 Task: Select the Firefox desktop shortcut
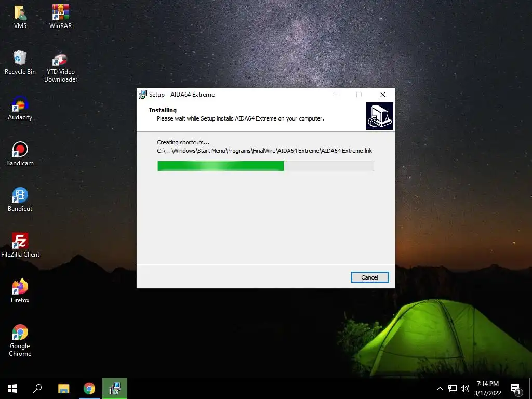click(x=20, y=291)
